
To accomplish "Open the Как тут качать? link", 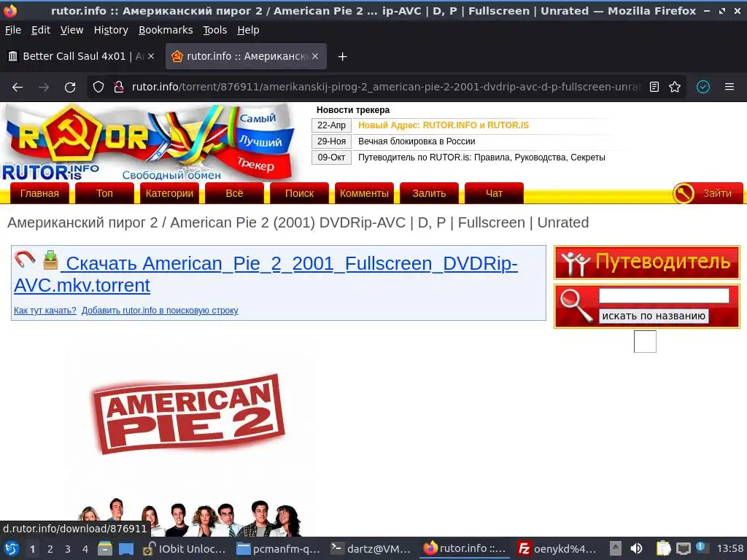I will (44, 311).
